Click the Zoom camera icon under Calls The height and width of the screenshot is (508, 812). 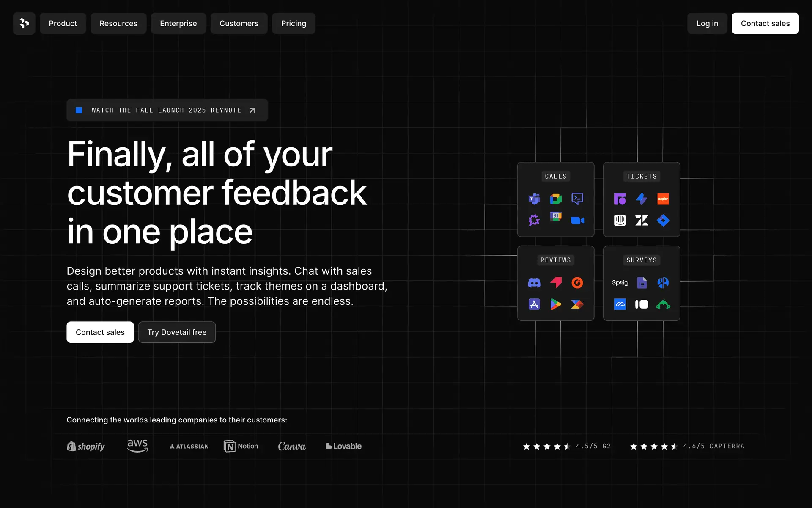pos(577,220)
